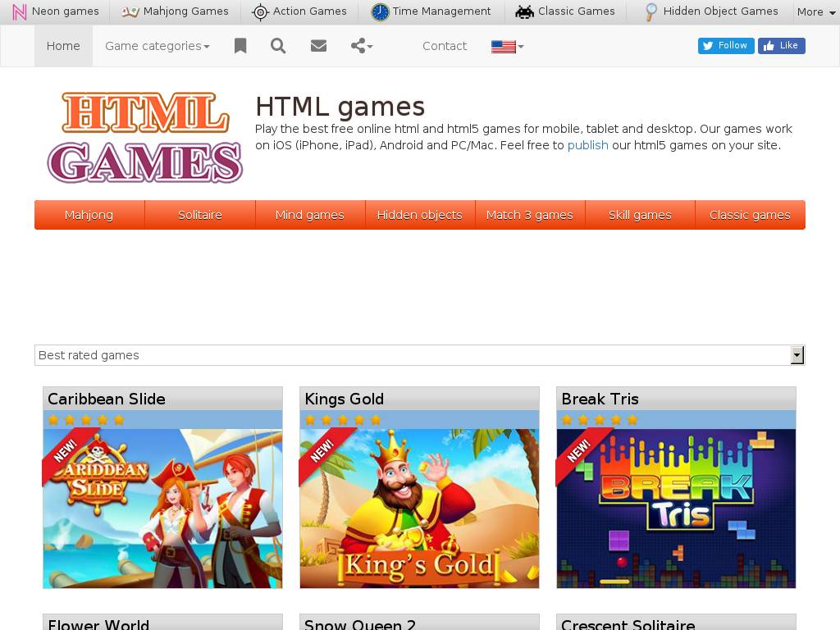
Task: Click the Time Management clock icon
Action: click(380, 11)
